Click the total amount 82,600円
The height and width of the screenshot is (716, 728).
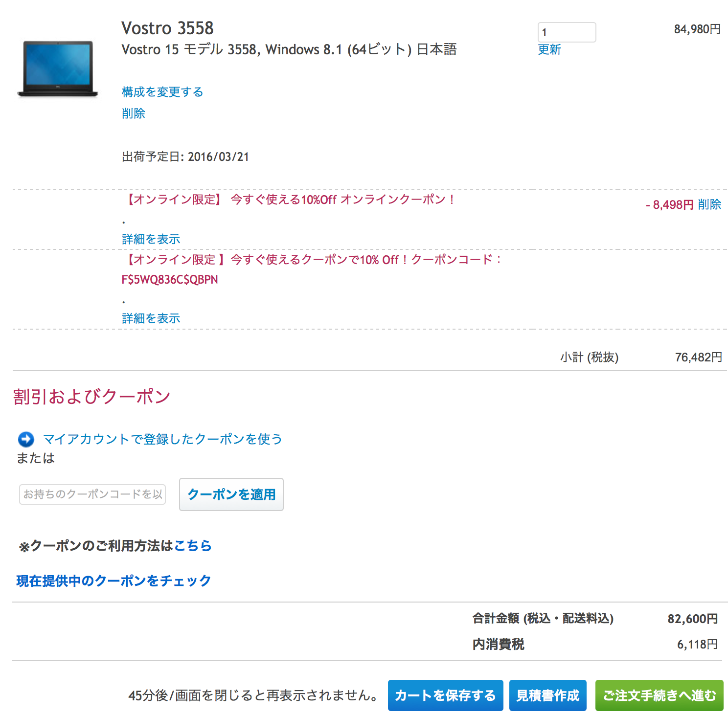[x=693, y=619]
